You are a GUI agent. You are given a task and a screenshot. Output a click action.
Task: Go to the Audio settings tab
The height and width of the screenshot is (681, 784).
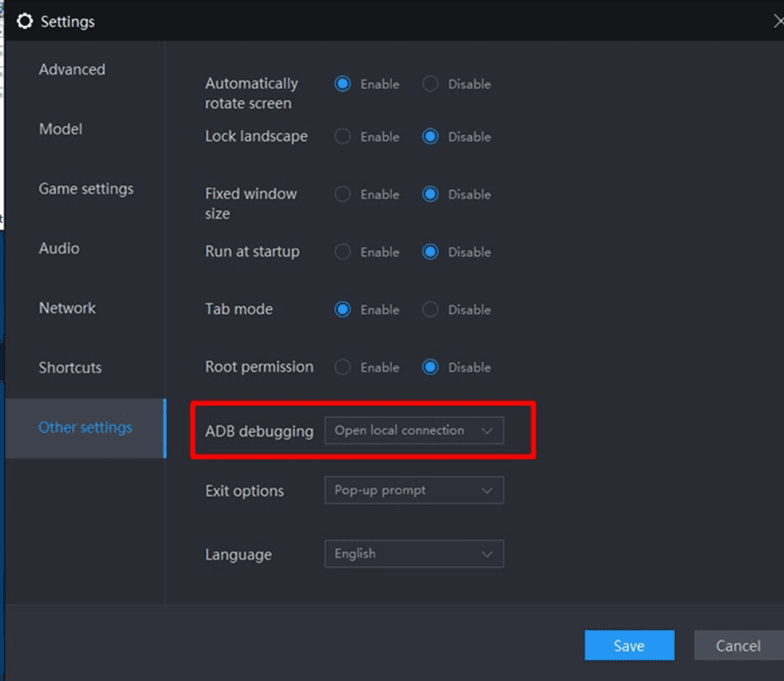click(x=58, y=248)
